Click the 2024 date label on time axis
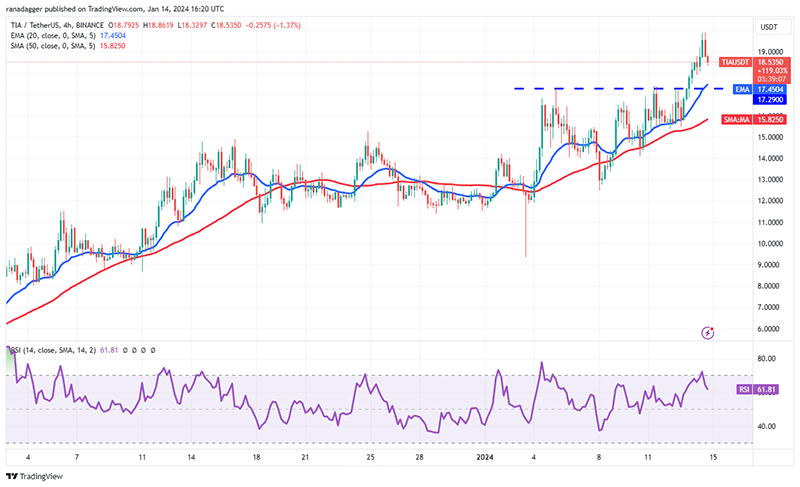800x487 pixels. [x=485, y=457]
